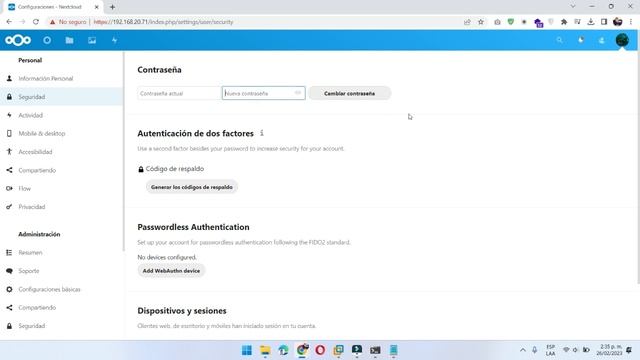This screenshot has height=360, width=640.
Task: Open browser downloads icon
Action: 591,22
